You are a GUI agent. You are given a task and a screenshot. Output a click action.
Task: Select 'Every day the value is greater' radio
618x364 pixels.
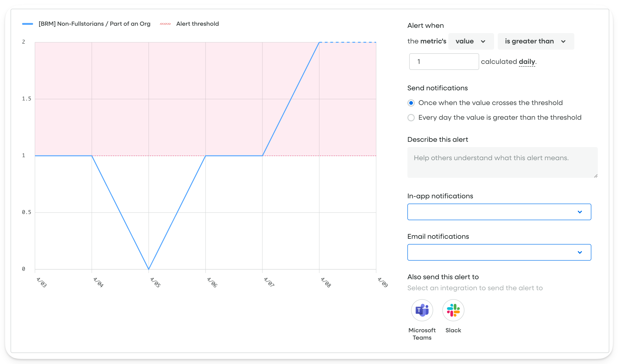tap(411, 117)
